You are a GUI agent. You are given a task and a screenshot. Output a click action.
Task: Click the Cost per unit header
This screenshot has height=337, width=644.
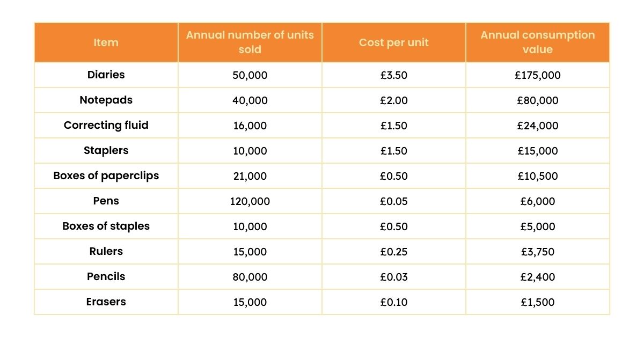(393, 42)
